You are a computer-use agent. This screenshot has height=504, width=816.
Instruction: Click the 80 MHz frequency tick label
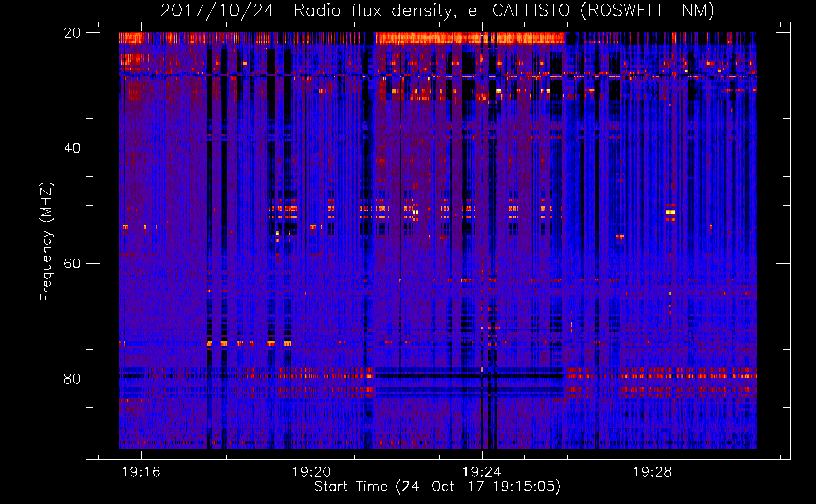click(x=72, y=379)
